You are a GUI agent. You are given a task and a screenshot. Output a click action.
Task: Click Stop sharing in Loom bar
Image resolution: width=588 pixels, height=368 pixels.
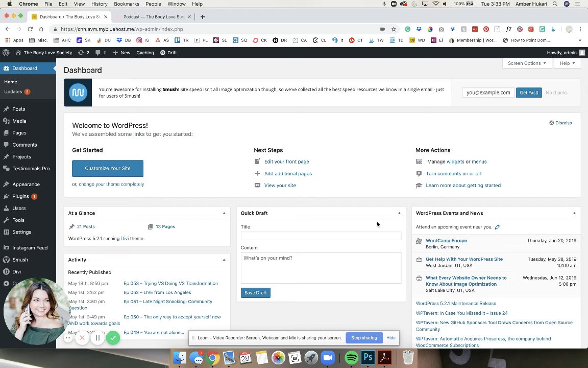tap(364, 338)
